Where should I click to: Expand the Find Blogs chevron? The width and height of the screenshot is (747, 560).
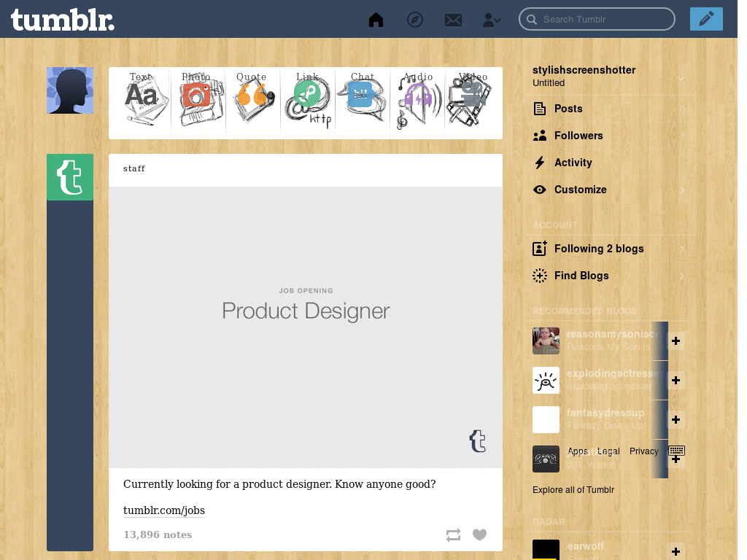click(682, 276)
